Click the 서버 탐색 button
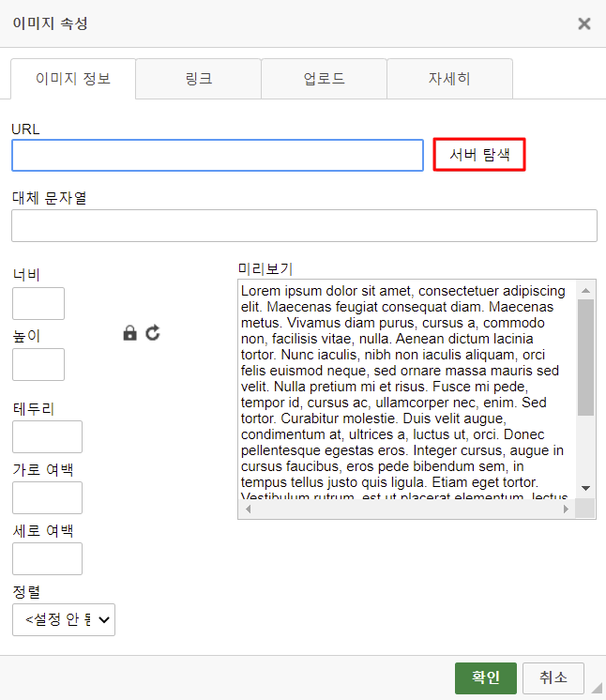 pos(479,155)
